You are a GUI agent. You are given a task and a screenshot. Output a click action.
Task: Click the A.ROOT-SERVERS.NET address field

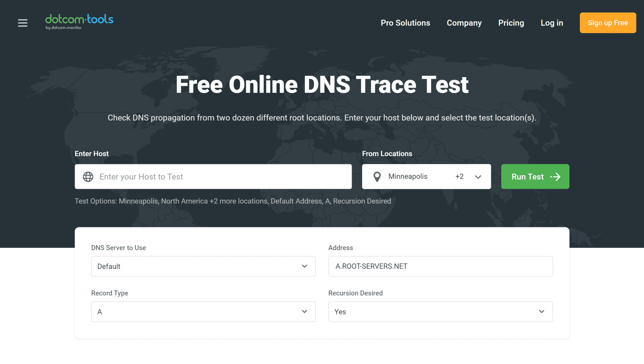coord(441,266)
